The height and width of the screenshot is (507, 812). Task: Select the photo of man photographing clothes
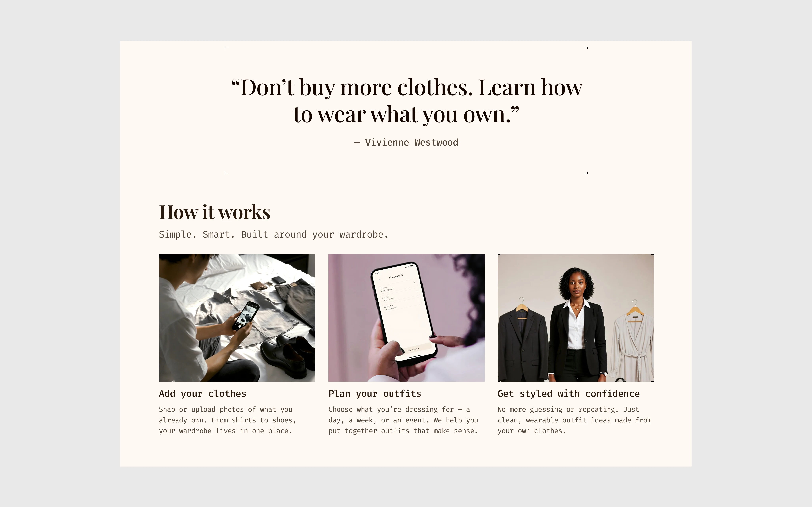pos(237,318)
